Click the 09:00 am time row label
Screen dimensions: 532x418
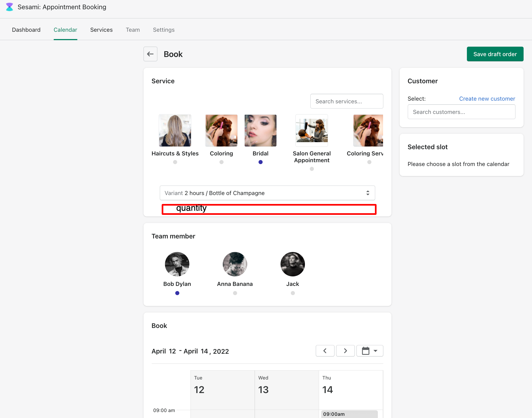(164, 410)
